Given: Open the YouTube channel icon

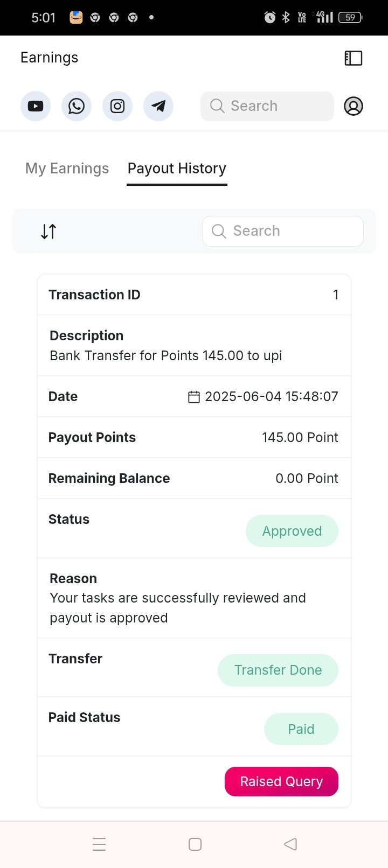Looking at the screenshot, I should point(36,106).
